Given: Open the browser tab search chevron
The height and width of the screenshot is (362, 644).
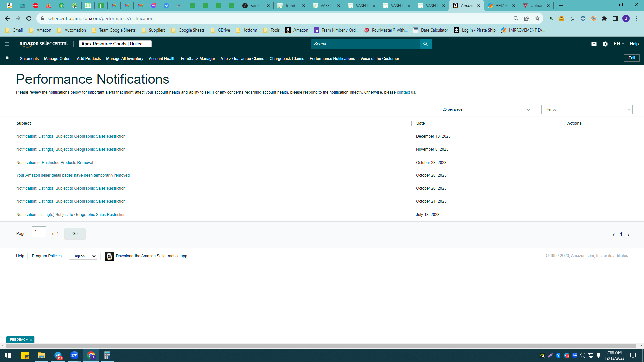Looking at the screenshot, I should pos(590,5).
